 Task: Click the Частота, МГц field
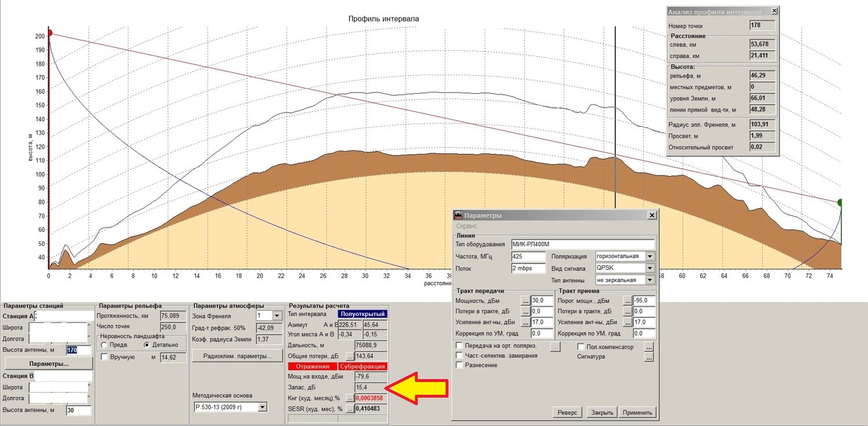pyautogui.click(x=528, y=256)
